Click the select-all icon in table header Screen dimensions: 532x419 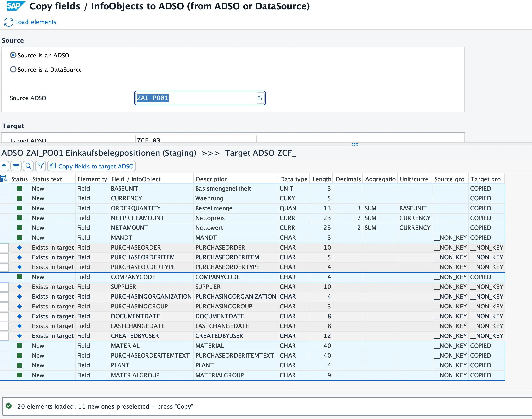(x=4, y=179)
